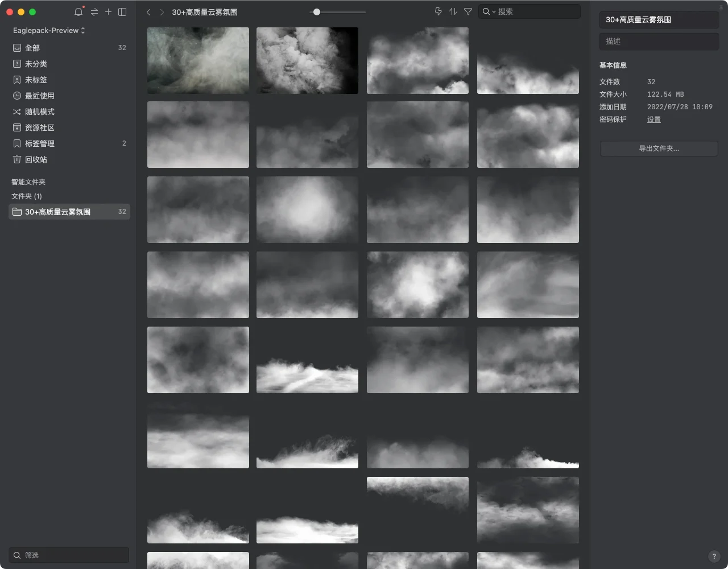Open the sort order arrows icon

pyautogui.click(x=453, y=11)
